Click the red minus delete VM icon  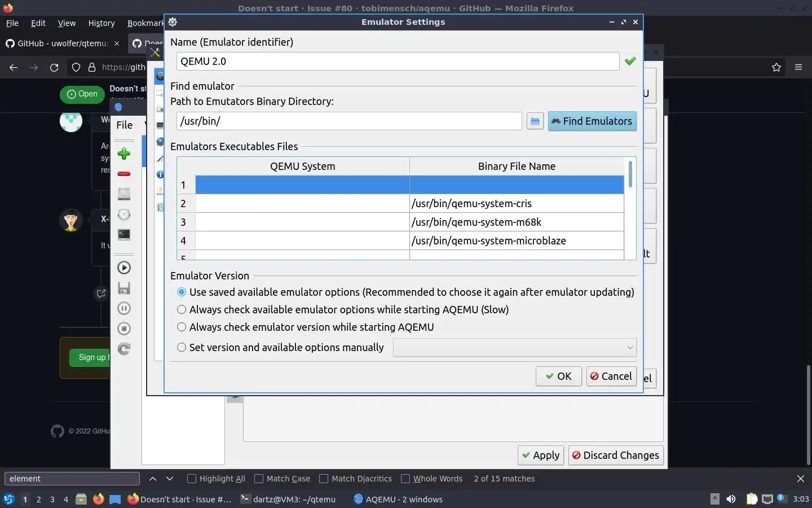pyautogui.click(x=124, y=174)
